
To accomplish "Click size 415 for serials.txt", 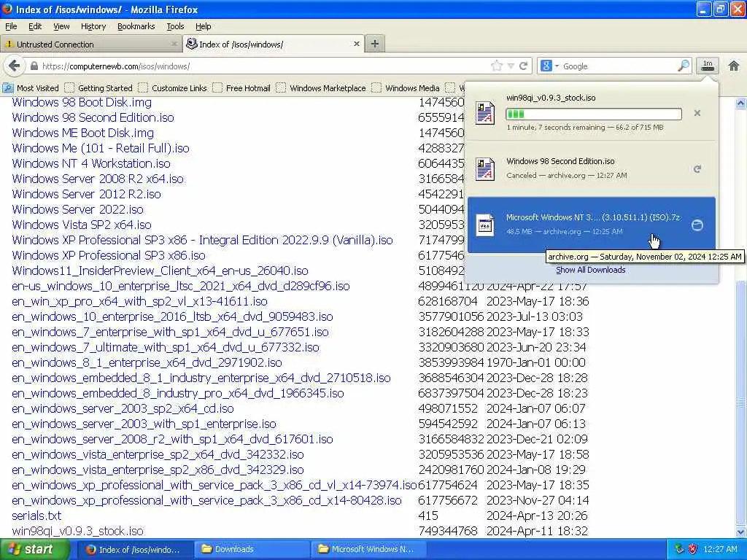I will click(x=427, y=516).
